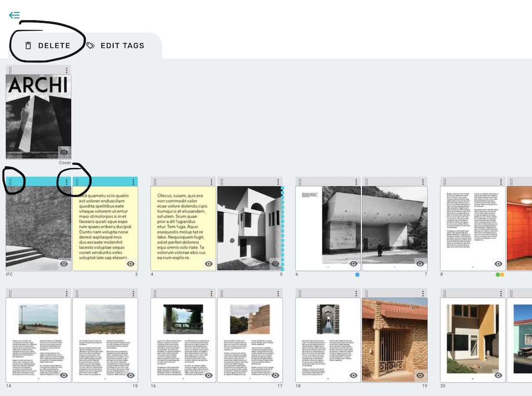Screen dimensions: 532x396
Task: Click the drag handle on the IFC page
Action: tap(11, 182)
